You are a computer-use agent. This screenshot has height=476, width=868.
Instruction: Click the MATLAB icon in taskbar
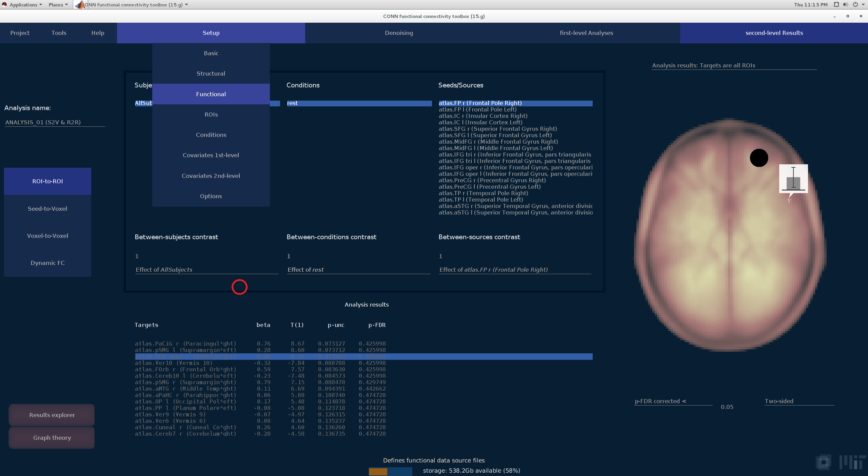click(80, 5)
